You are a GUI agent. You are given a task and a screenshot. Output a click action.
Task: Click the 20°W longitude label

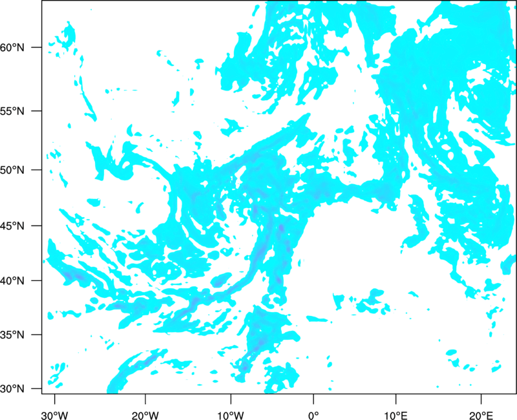(145, 415)
